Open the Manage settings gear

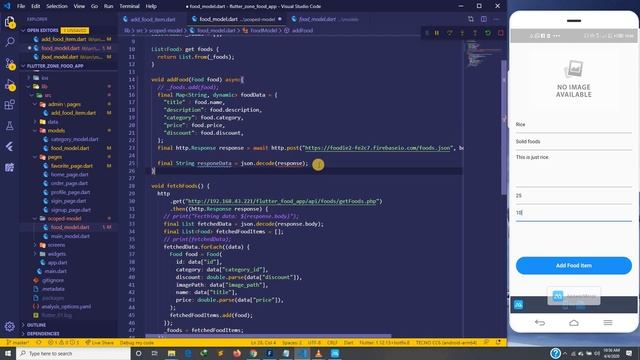tap(10, 326)
